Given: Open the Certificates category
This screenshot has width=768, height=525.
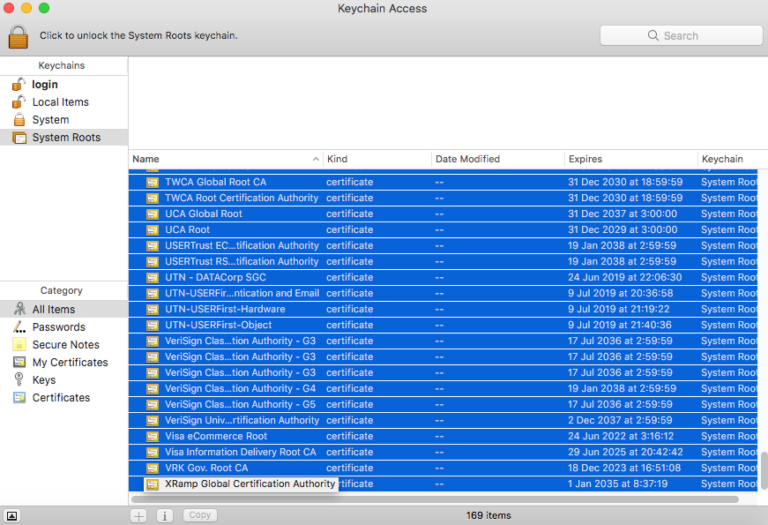Looking at the screenshot, I should (x=61, y=397).
